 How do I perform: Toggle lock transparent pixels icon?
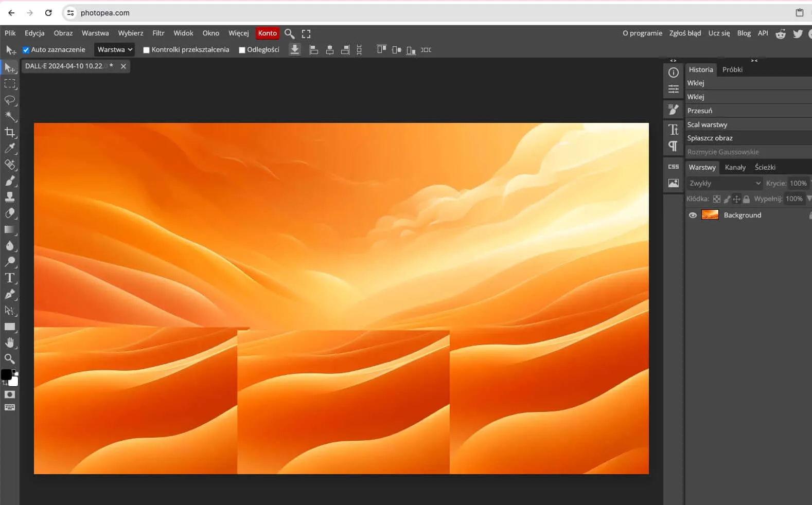[x=716, y=199]
